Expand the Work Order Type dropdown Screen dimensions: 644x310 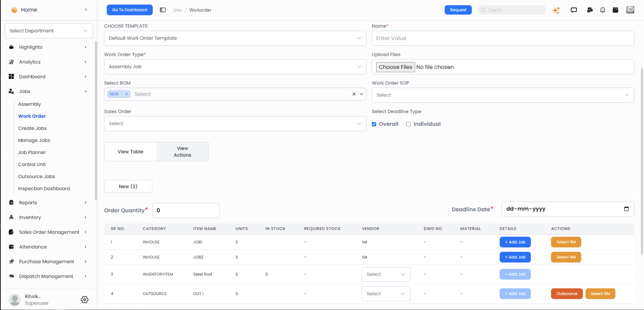click(235, 67)
